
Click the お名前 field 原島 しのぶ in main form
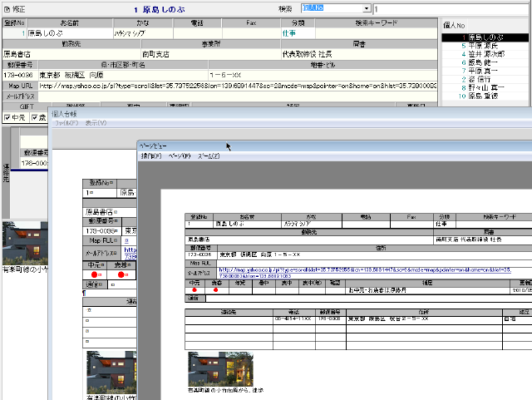(x=70, y=33)
